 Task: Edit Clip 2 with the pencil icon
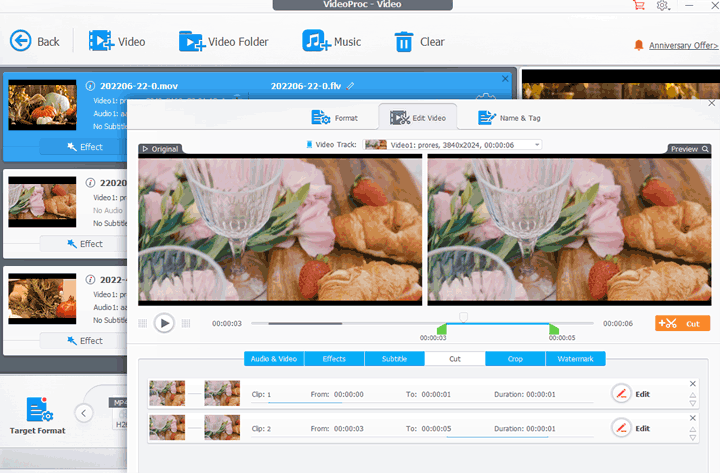[621, 428]
